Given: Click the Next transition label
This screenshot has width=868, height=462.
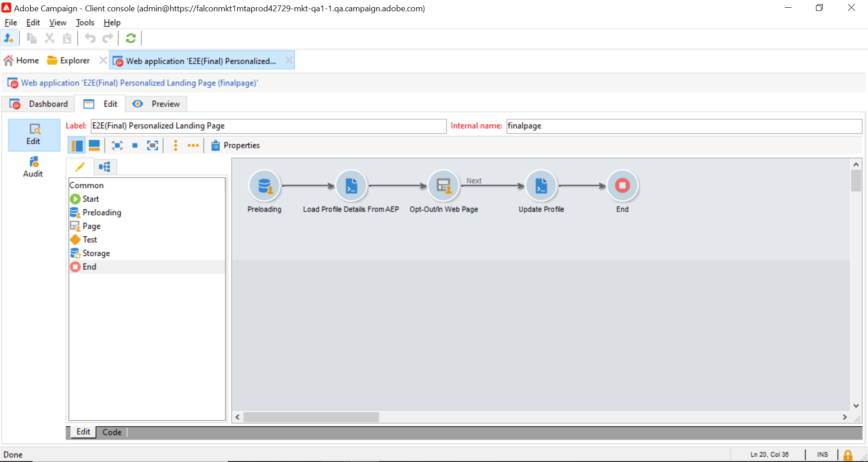Looking at the screenshot, I should [x=474, y=181].
